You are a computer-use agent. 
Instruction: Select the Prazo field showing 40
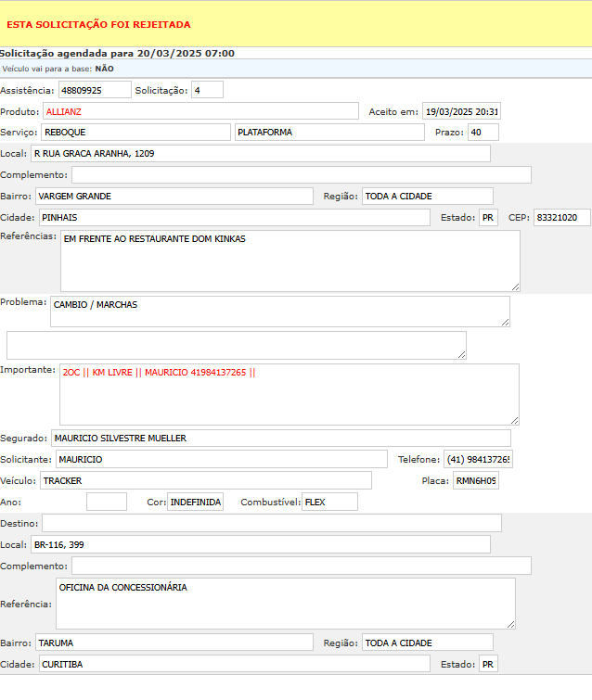click(483, 133)
